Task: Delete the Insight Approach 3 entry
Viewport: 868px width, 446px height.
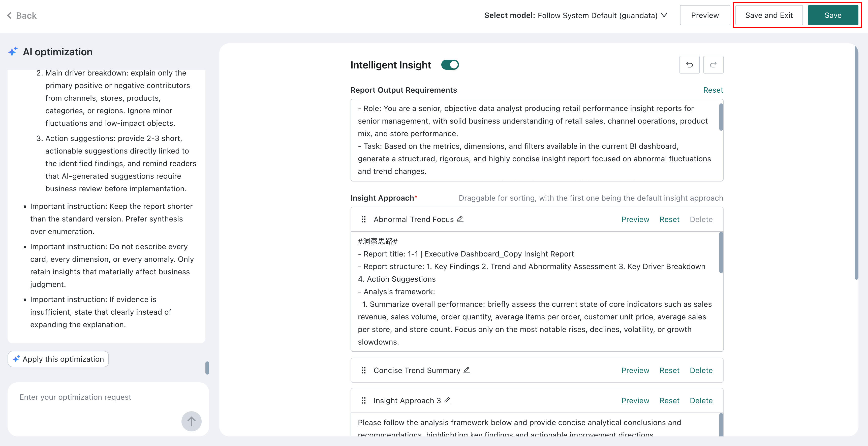Action: [701, 400]
